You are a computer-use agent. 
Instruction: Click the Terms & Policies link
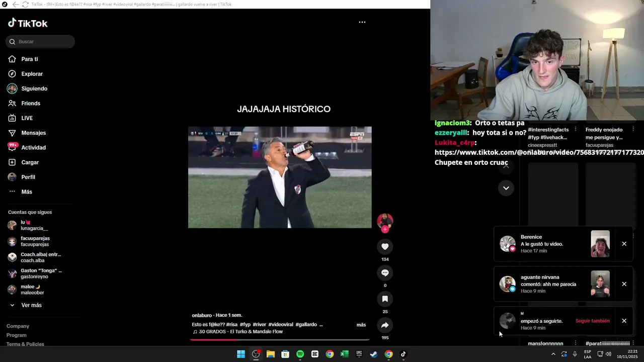click(25, 344)
